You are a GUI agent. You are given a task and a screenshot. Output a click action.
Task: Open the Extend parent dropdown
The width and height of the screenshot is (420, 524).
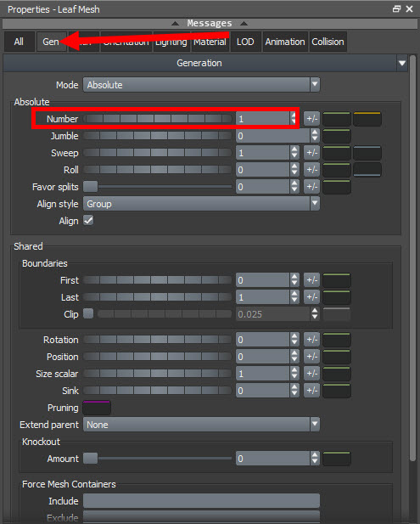tap(201, 425)
